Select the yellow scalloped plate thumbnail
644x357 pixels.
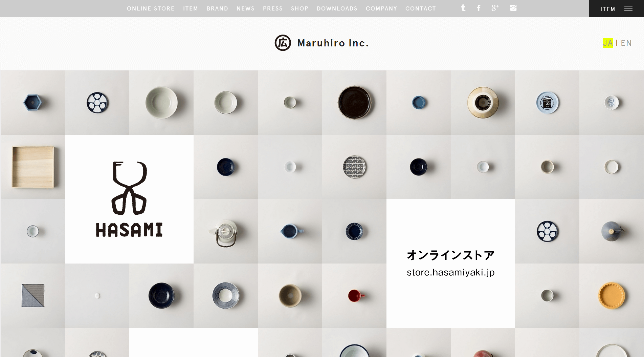[612, 296]
